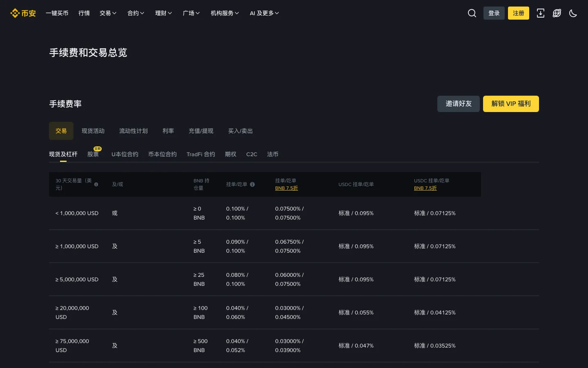This screenshot has width=588, height=368.
Task: Click the '标准 / 0.03525%' cell
Action: point(435,346)
